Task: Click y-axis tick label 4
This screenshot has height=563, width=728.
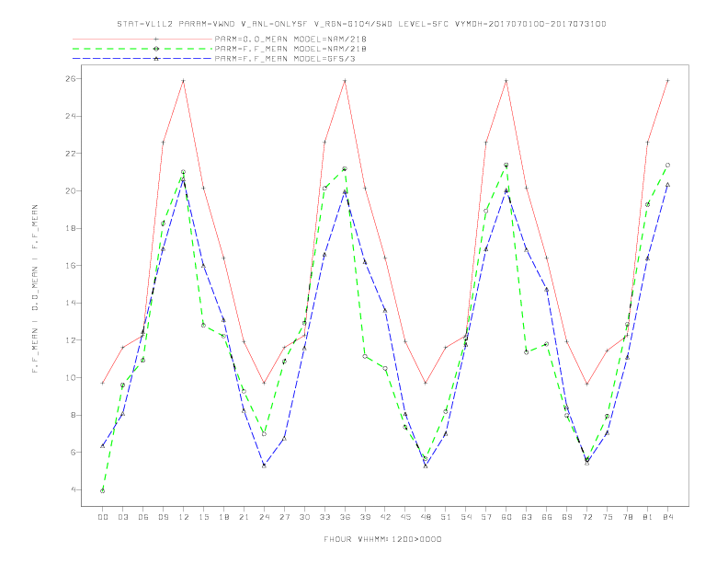Action: tap(73, 489)
